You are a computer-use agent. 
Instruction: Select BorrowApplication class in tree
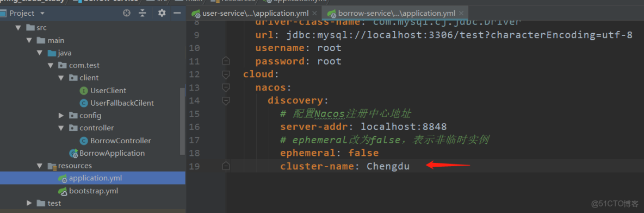click(112, 153)
